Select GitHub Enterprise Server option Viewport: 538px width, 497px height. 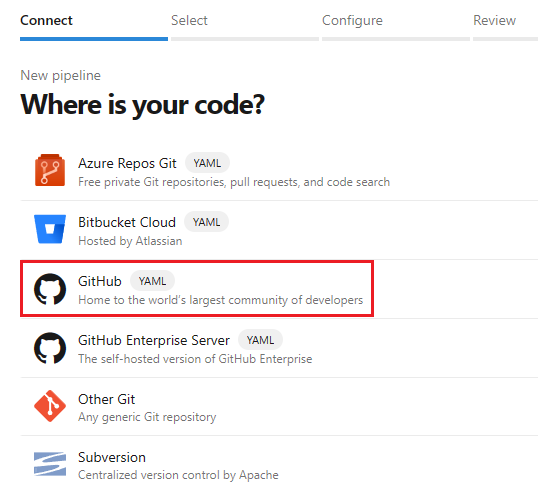click(x=279, y=348)
